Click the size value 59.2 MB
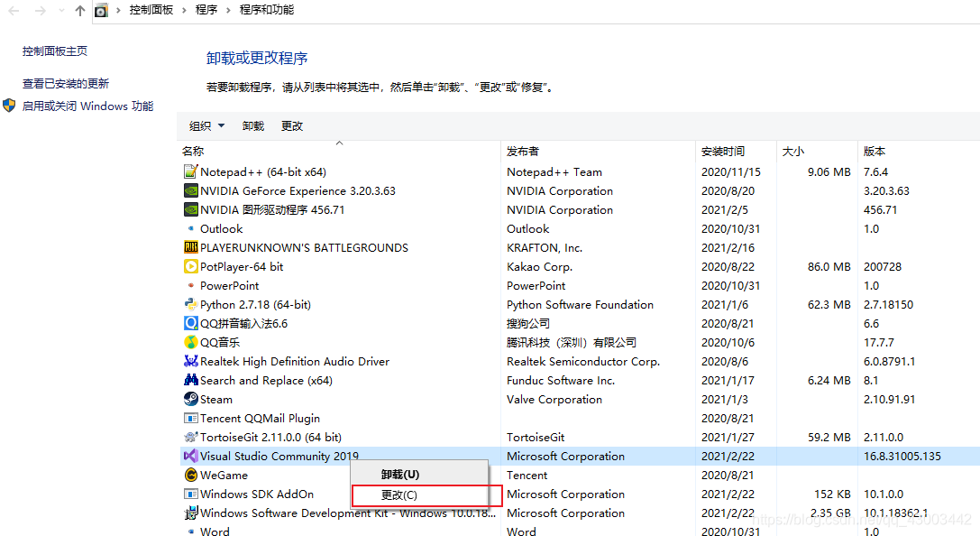 [829, 437]
